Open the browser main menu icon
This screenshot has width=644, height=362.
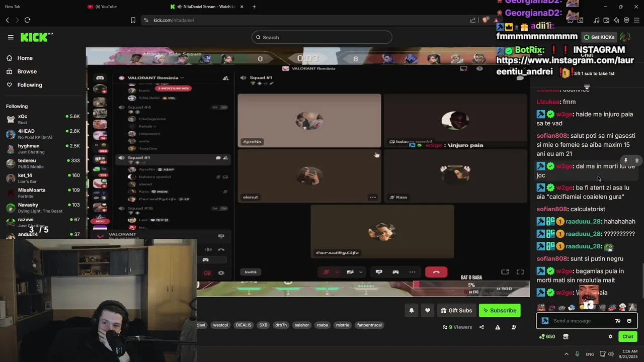[x=636, y=20]
